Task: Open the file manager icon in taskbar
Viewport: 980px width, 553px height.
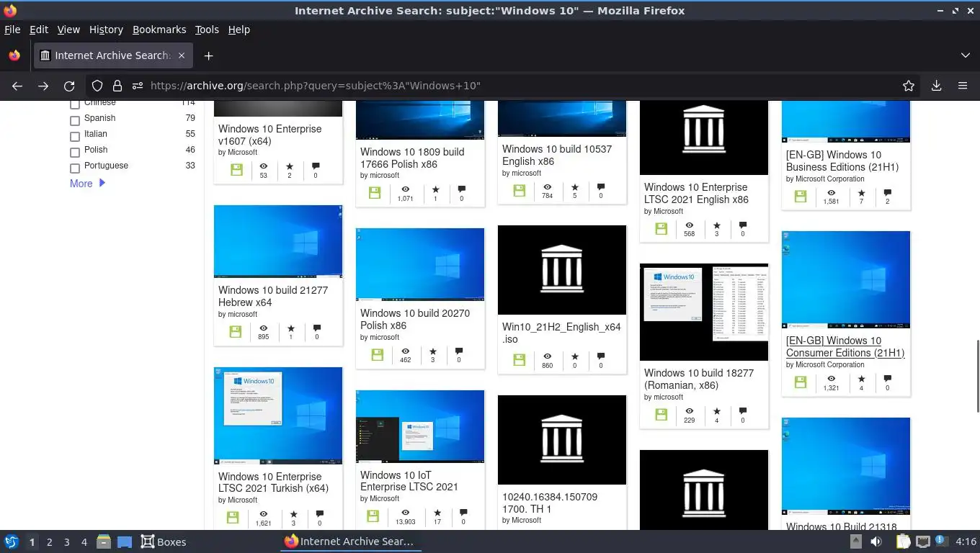Action: pos(103,541)
